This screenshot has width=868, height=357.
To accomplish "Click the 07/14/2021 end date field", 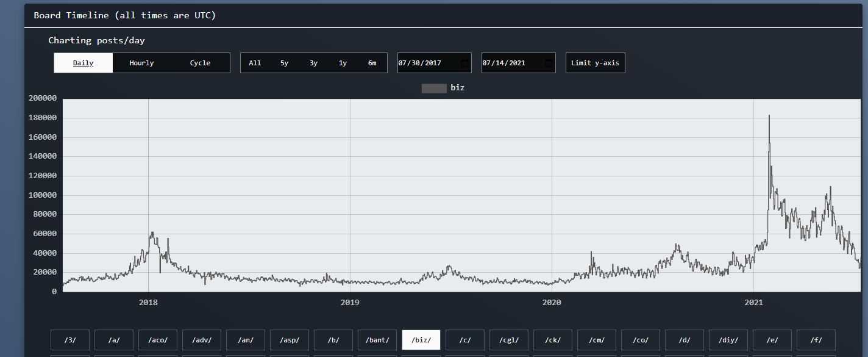I will point(511,63).
